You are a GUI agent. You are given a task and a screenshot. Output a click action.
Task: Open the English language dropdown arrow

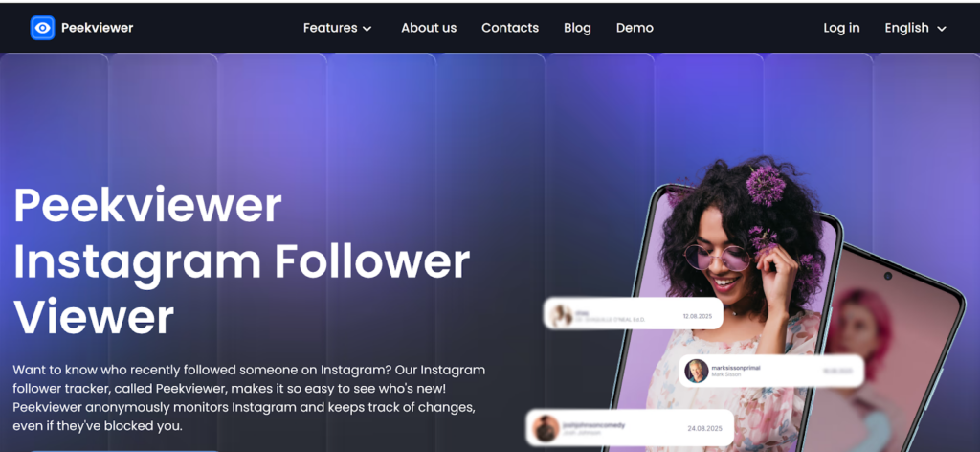942,29
